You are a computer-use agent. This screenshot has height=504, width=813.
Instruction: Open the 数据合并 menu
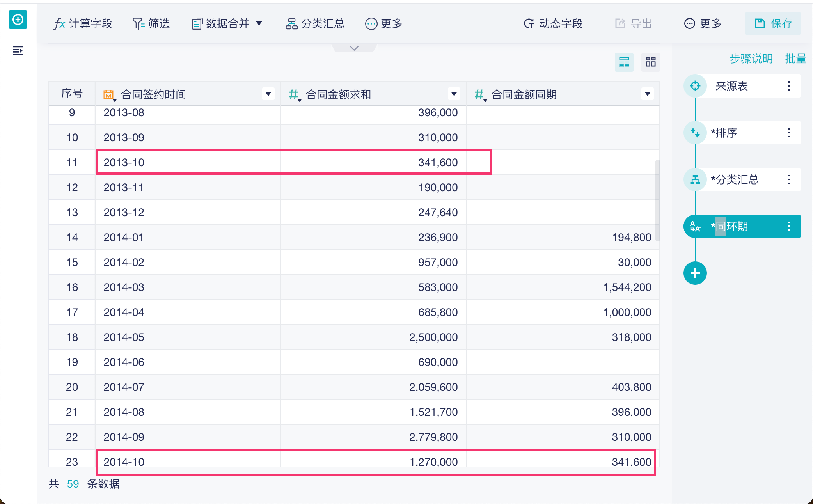[227, 24]
